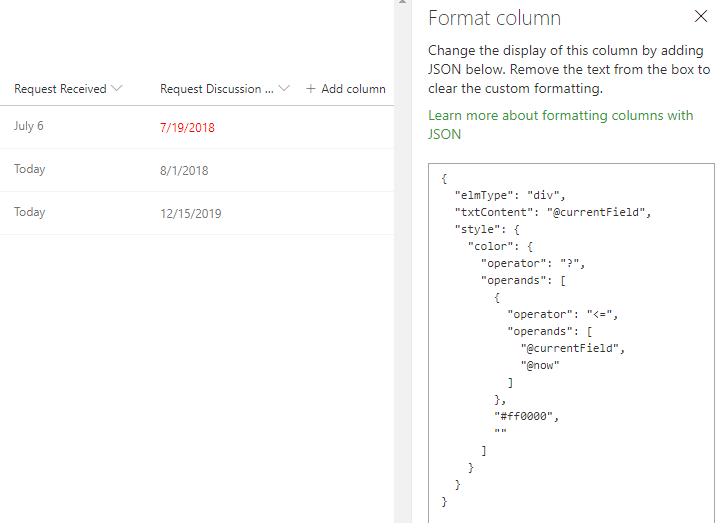Image resolution: width=723 pixels, height=523 pixels.
Task: Open the Request Discussion column dropdown arrow
Action: (284, 89)
